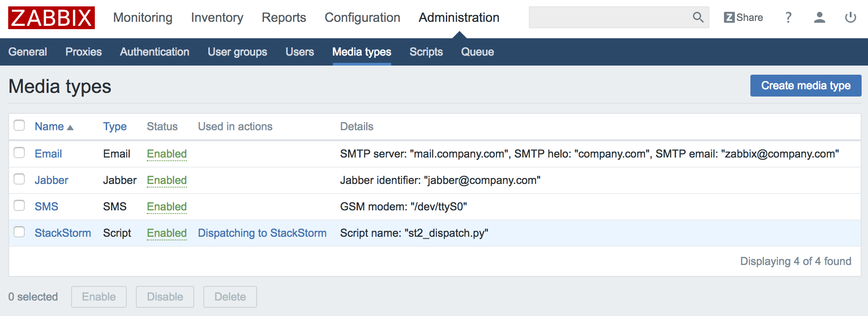Click the GSM modem details text

pyautogui.click(x=403, y=207)
